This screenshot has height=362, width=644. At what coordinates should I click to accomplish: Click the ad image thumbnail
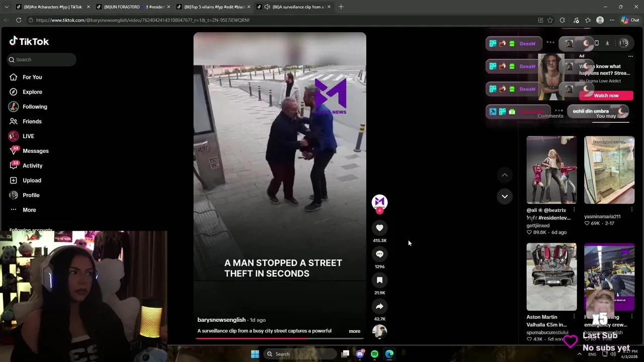pyautogui.click(x=551, y=77)
